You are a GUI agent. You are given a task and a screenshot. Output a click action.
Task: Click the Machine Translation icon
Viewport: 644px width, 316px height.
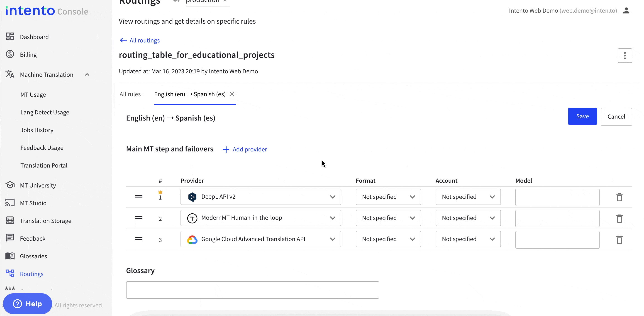point(10,74)
